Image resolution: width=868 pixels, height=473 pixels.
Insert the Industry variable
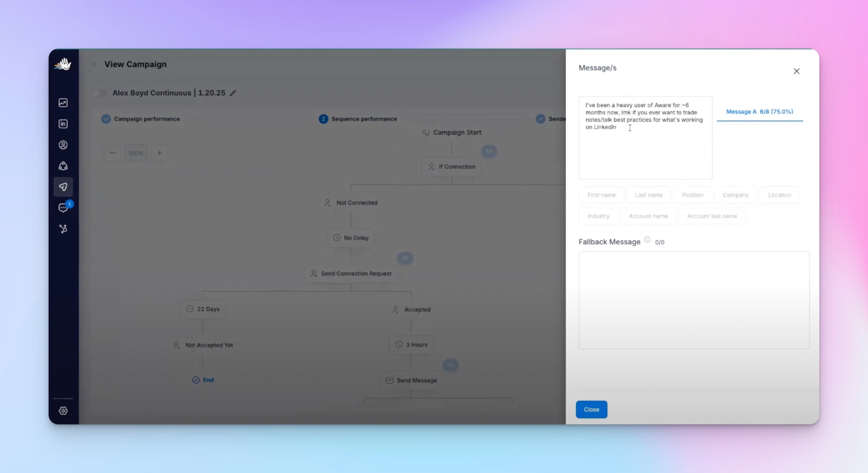[598, 216]
